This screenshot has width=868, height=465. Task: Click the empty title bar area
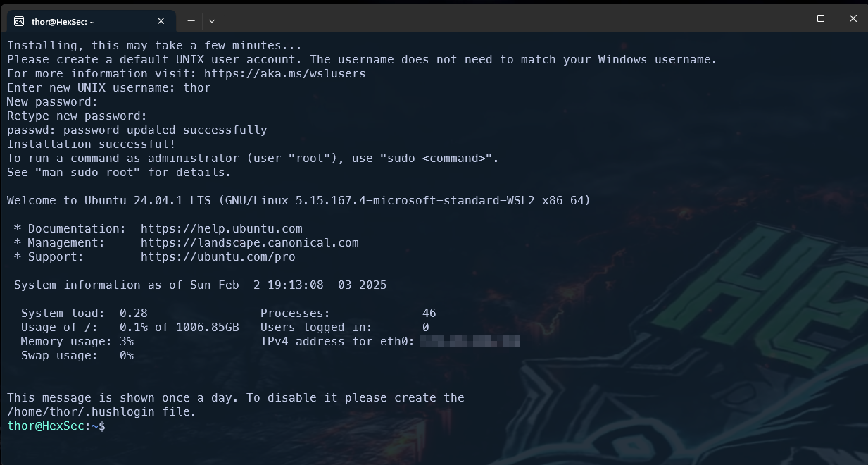coord(493,20)
